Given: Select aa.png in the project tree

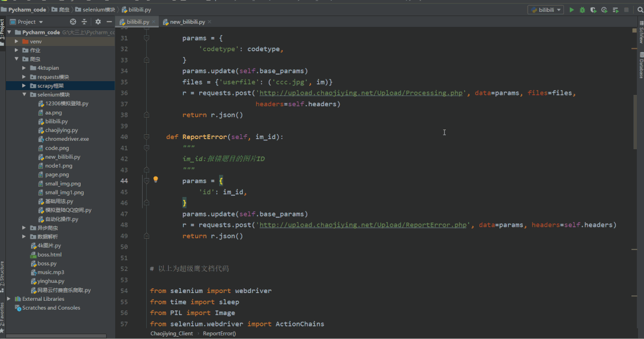Looking at the screenshot, I should pos(53,112).
